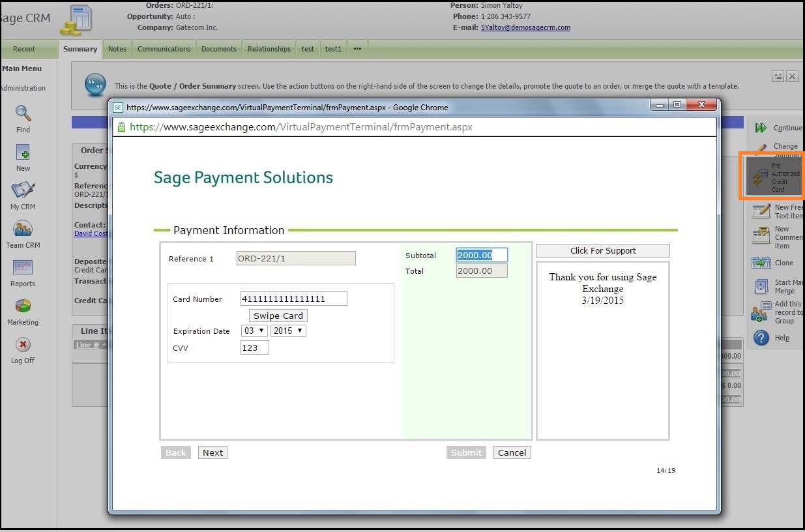Screen dimensions: 805x532
Task: Click the New Free Text Item icon
Action: (761, 211)
